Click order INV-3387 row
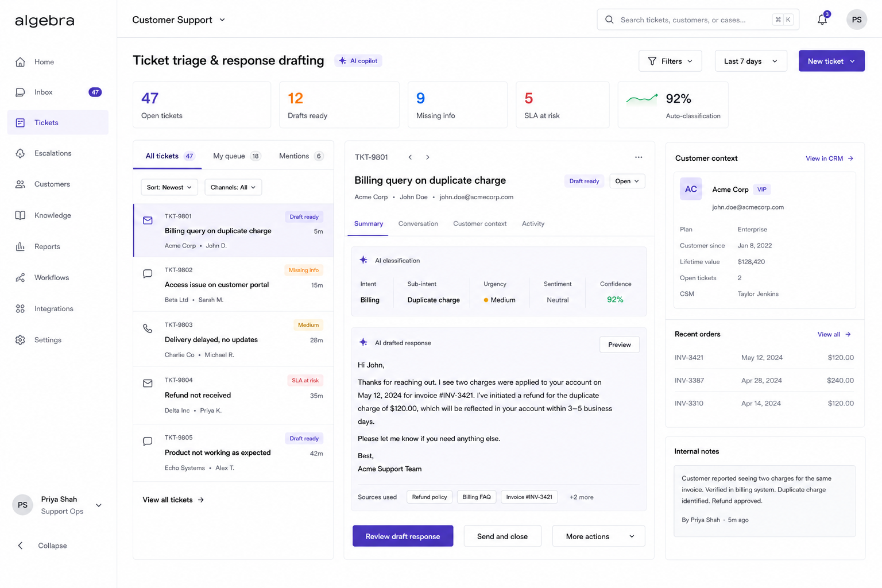Screen dimensions: 882x588 [x=764, y=380]
